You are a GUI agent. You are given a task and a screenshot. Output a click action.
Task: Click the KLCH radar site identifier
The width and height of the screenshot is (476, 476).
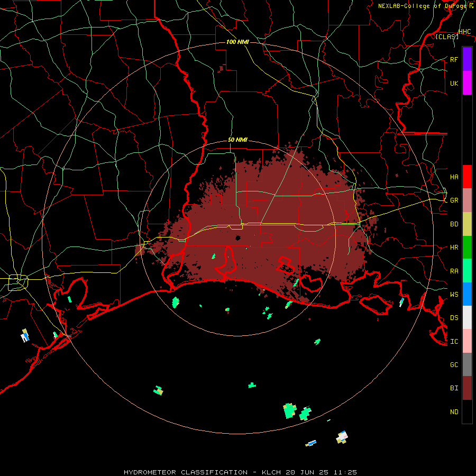(x=270, y=472)
